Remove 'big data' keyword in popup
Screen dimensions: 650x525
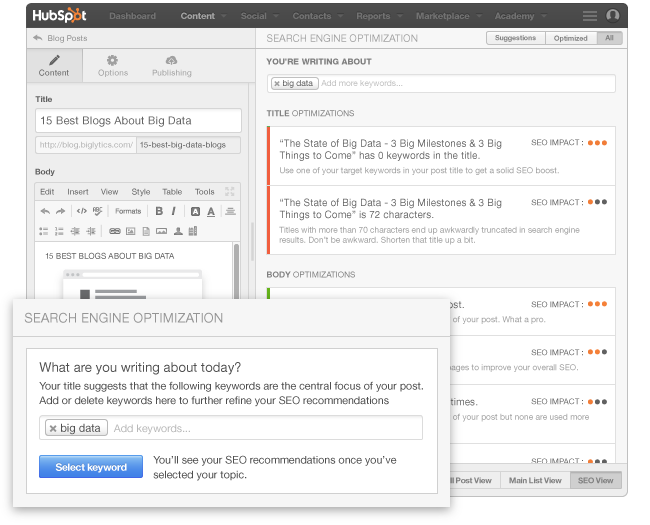tap(53, 428)
